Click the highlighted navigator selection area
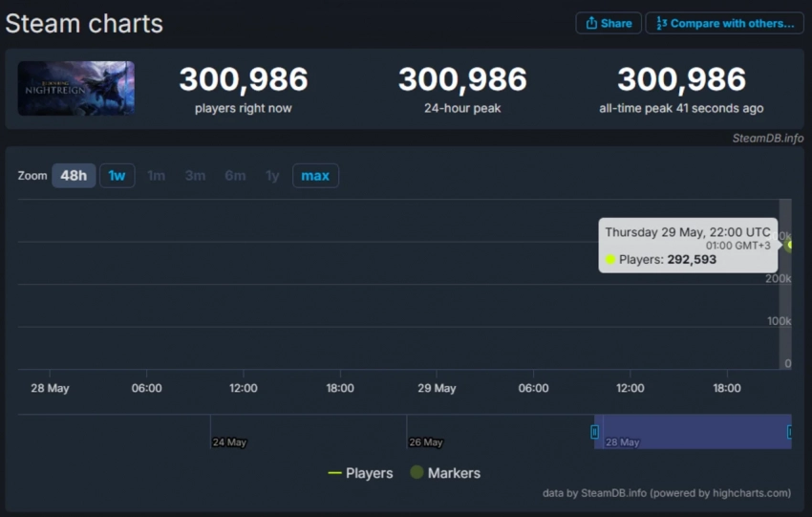 tap(693, 432)
